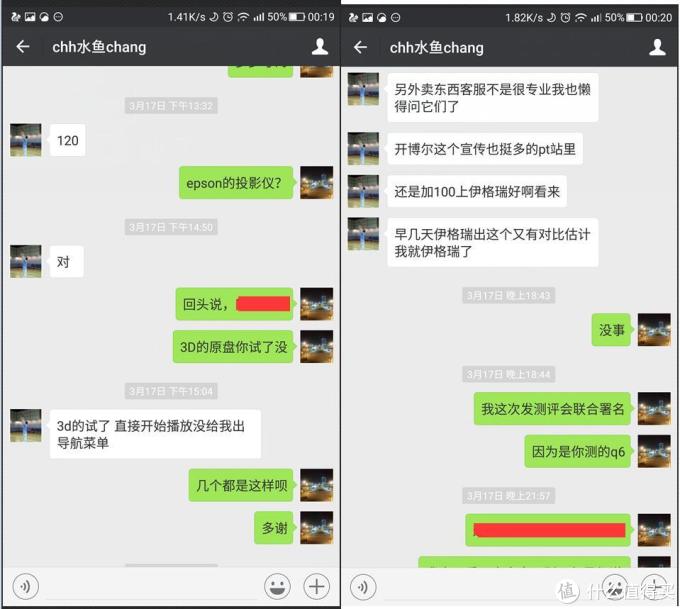This screenshot has height=609, width=680.
Task: Tap contact avatar beside the '120' message
Action: pyautogui.click(x=26, y=140)
